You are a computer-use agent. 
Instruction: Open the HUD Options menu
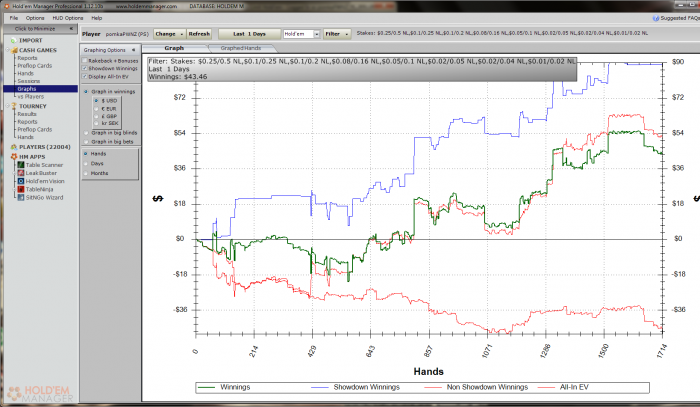tap(68, 18)
